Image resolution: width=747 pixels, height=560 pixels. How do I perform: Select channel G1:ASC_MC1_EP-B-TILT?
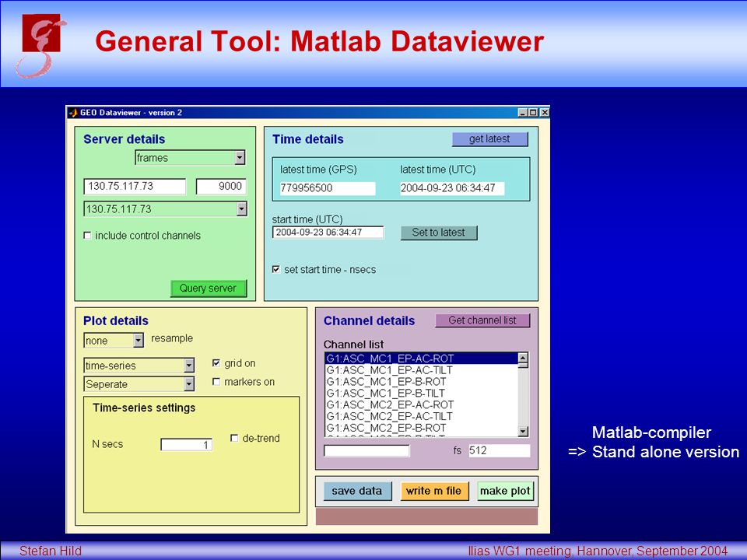pos(421,393)
